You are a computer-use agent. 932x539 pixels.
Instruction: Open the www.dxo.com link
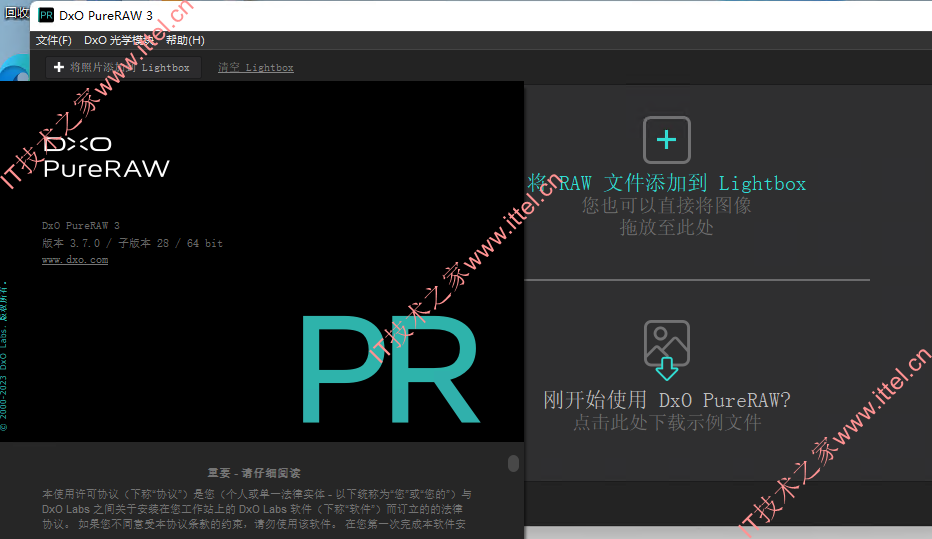coord(75,260)
